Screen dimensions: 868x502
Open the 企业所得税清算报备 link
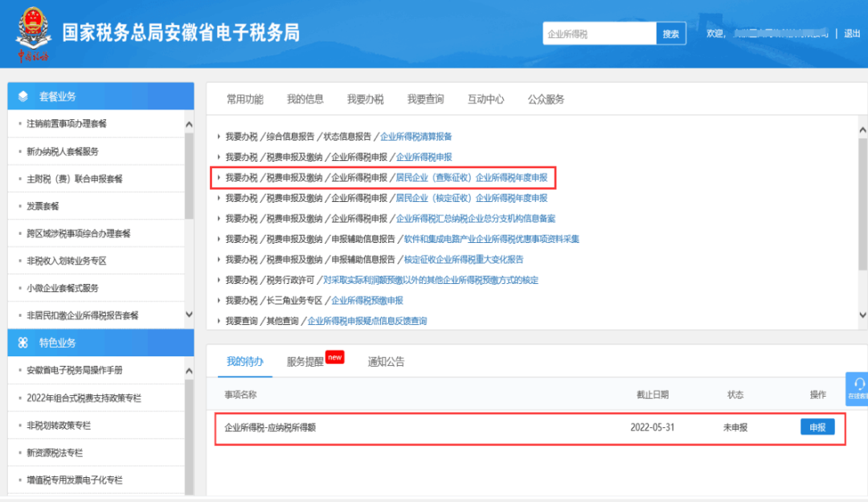(x=416, y=136)
